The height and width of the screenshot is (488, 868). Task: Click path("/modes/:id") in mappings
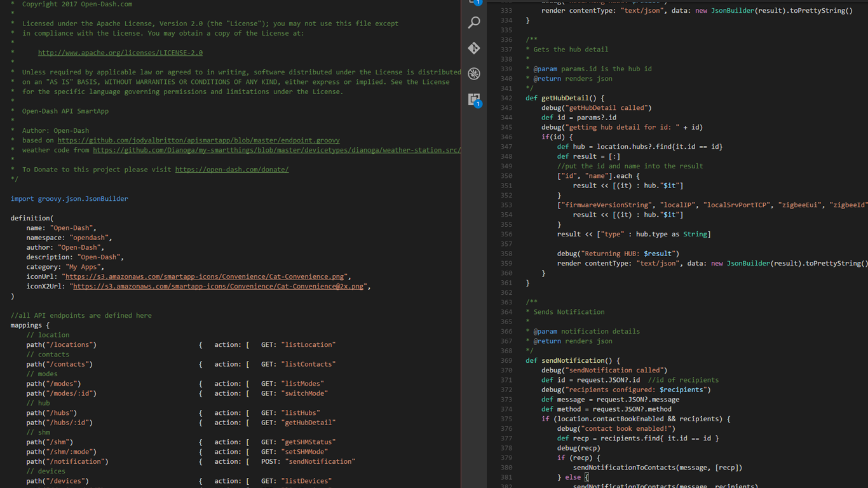61,393
